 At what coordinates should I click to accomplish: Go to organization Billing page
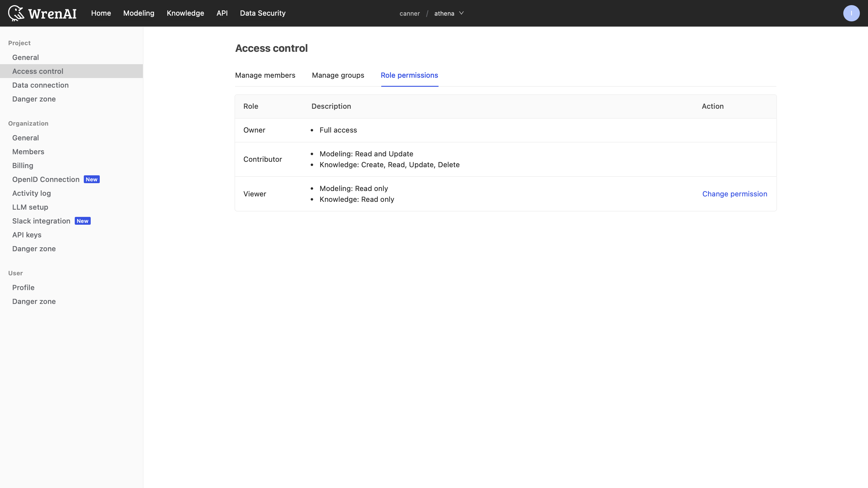23,166
